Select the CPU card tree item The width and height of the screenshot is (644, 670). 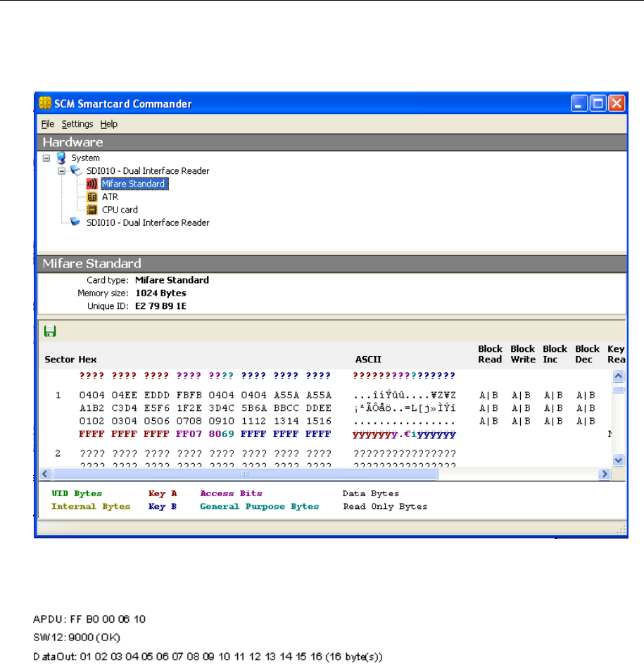(120, 210)
